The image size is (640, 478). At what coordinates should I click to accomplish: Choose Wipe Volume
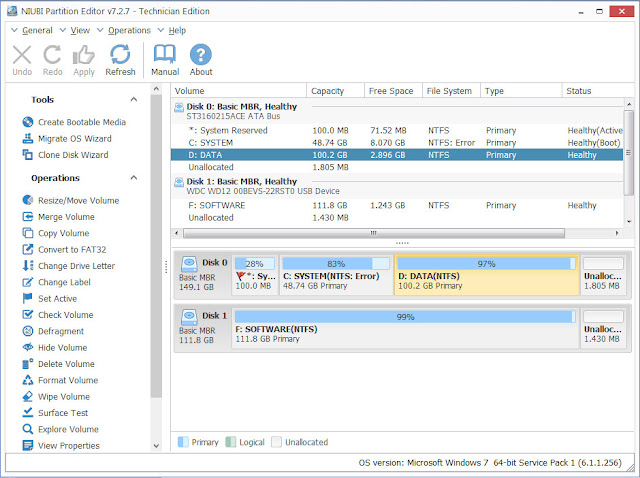[x=56, y=396]
